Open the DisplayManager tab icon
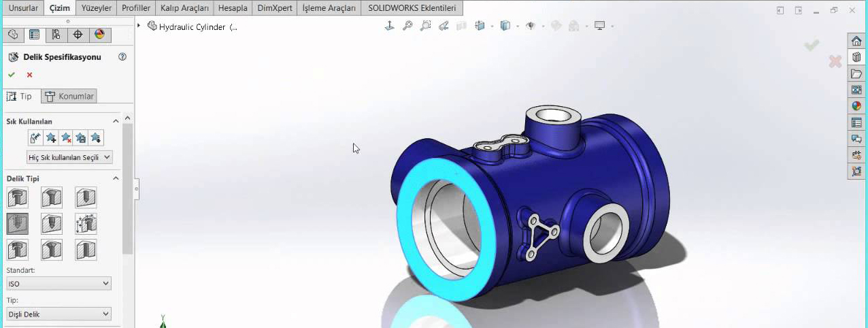Image resolution: width=868 pixels, height=328 pixels. (x=99, y=35)
